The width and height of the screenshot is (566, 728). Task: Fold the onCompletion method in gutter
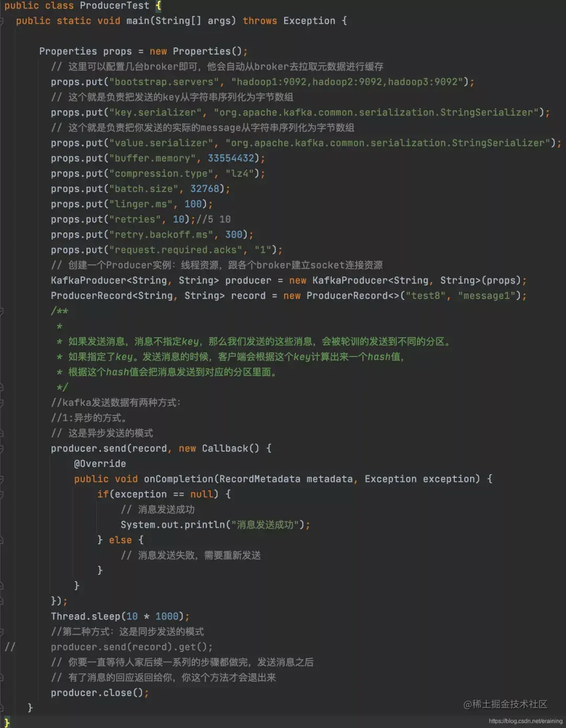(2, 479)
